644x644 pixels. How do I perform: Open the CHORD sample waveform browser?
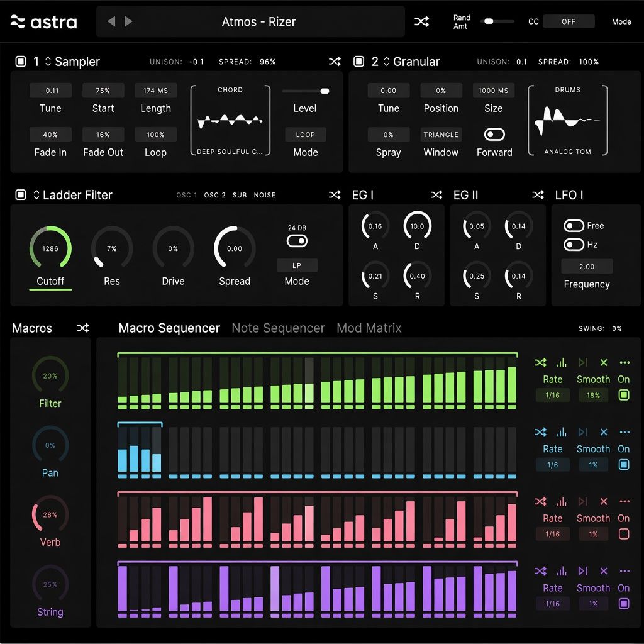pyautogui.click(x=230, y=120)
